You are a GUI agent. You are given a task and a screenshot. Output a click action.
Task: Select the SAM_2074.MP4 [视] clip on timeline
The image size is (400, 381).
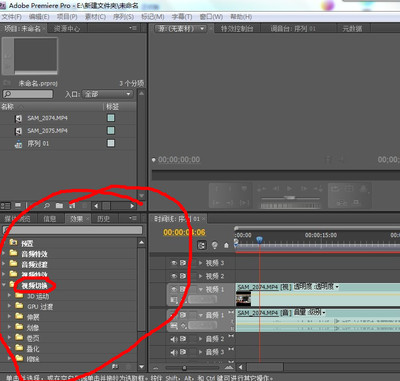(318, 295)
